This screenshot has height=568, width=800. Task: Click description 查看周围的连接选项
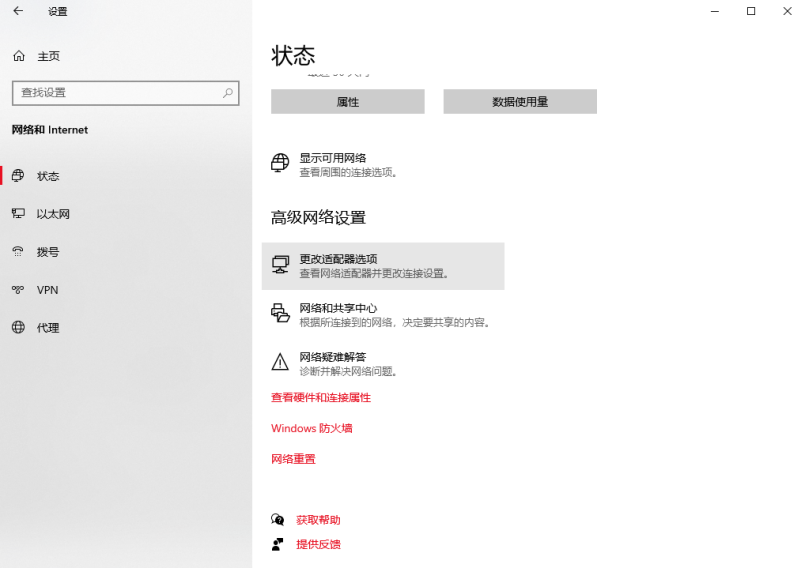coord(348,172)
